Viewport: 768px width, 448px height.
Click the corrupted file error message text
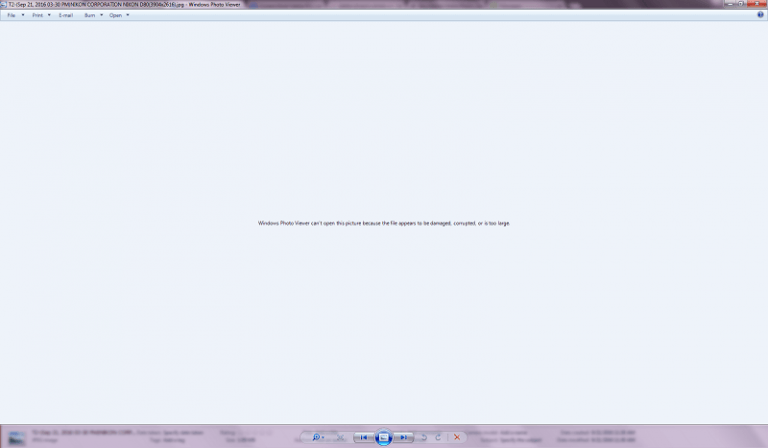(x=384, y=223)
